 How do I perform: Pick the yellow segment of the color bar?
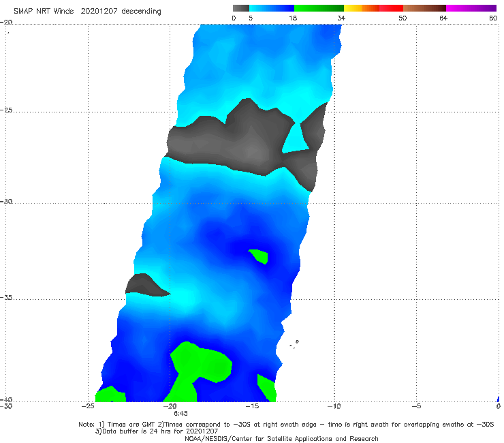click(353, 8)
